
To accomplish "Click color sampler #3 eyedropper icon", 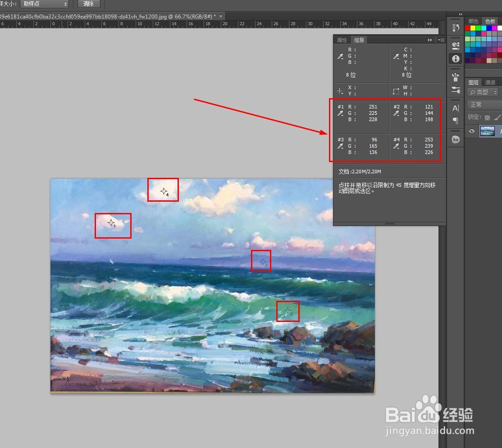I will pyautogui.click(x=340, y=146).
